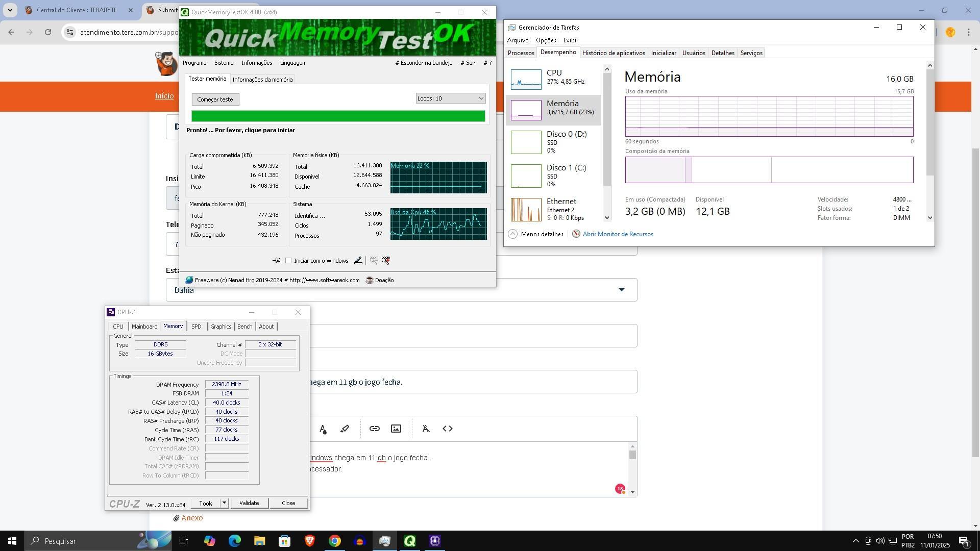The image size is (980, 551).
Task: Reload the browser page
Action: click(48, 32)
